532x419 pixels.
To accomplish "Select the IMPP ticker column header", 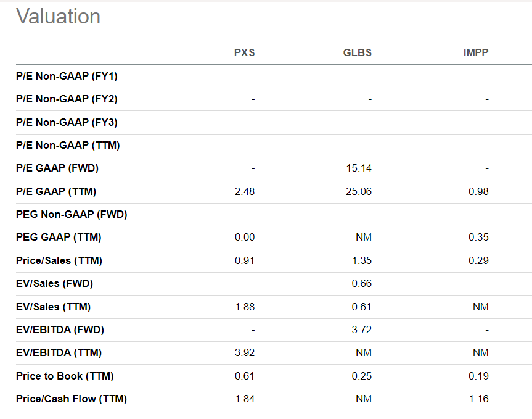I will tap(475, 52).
